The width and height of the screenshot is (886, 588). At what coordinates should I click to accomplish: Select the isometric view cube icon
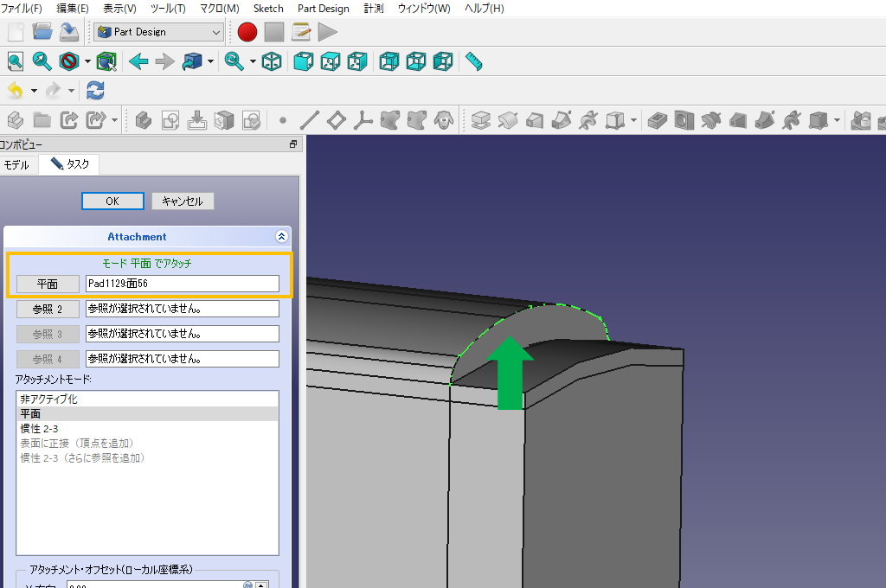(272, 61)
